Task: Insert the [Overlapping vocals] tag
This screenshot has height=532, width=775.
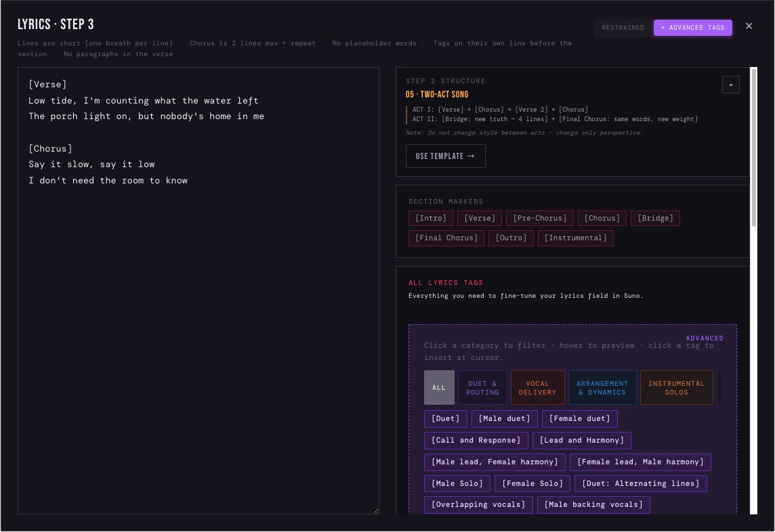Action: pos(478,505)
